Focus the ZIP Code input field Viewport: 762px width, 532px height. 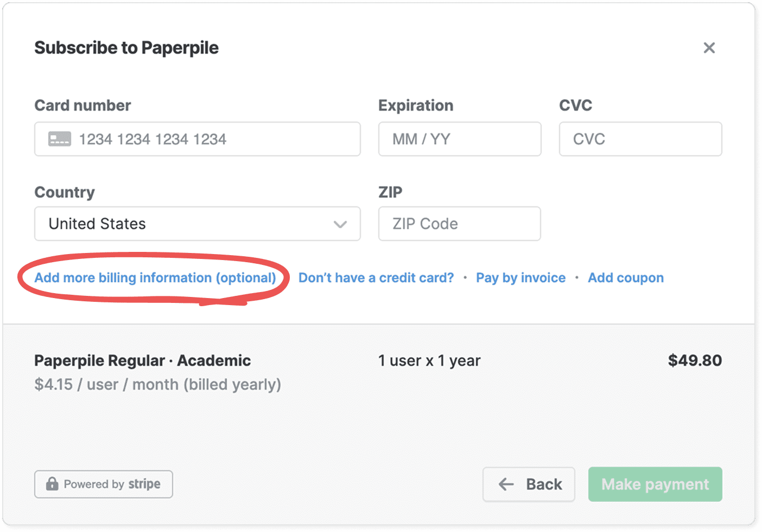pos(459,224)
